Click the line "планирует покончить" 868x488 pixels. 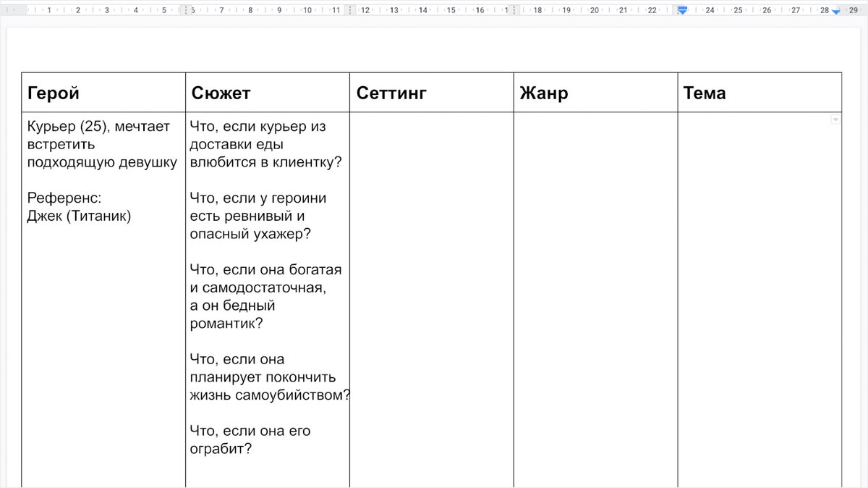[263, 377]
